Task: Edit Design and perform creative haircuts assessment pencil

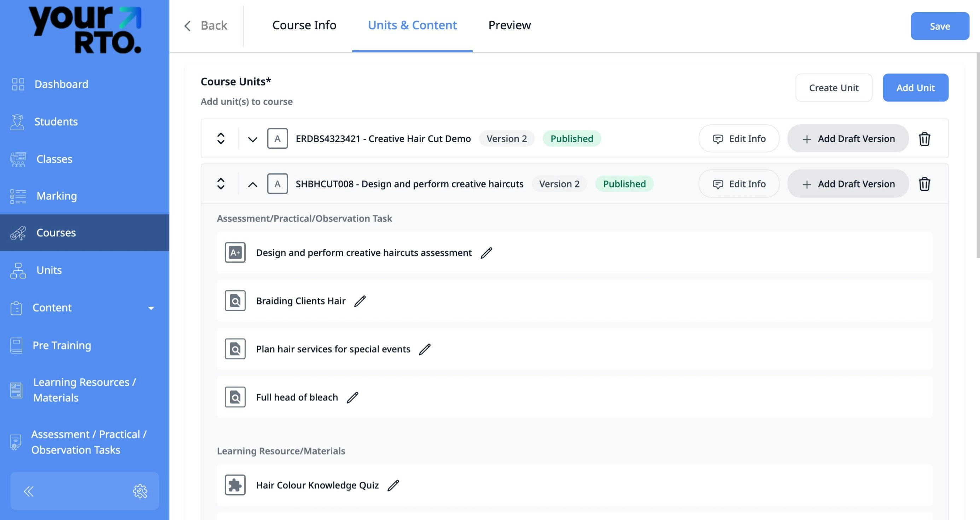Action: (486, 253)
